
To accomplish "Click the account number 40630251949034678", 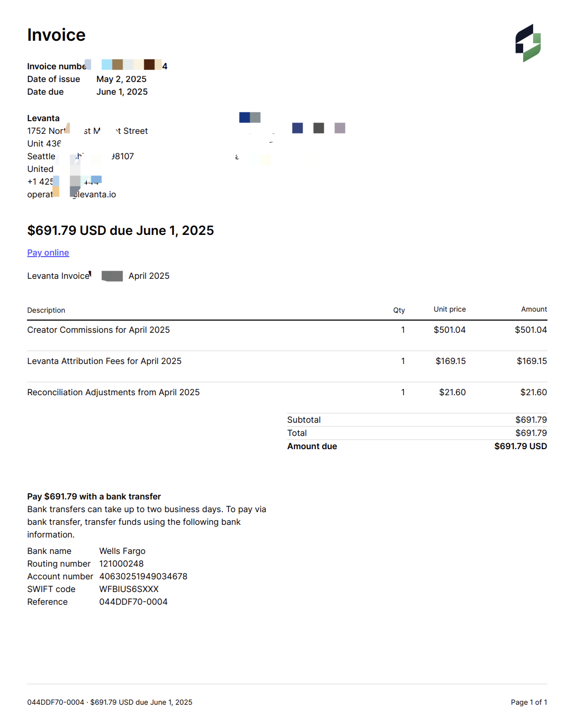I will point(143,577).
